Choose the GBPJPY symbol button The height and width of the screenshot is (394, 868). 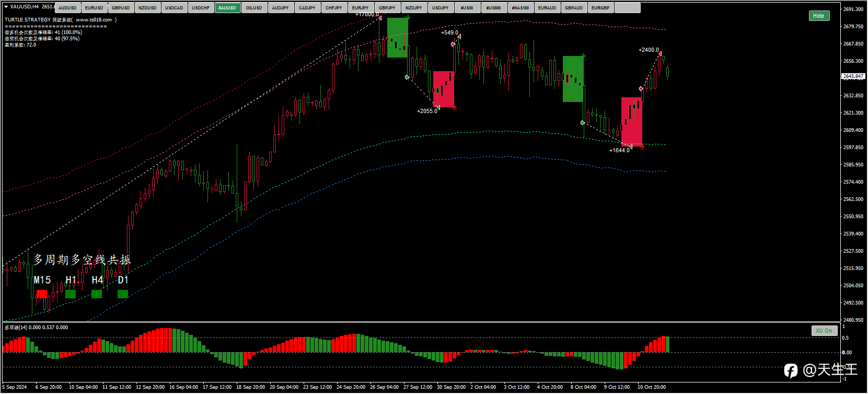coord(387,8)
